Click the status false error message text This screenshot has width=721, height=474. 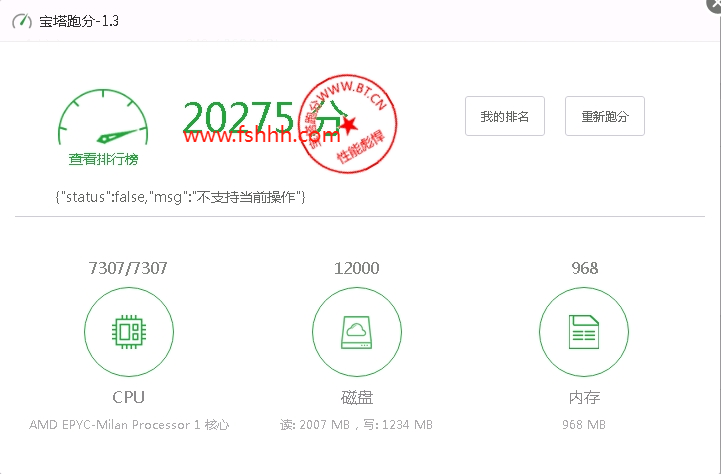[x=180, y=197]
